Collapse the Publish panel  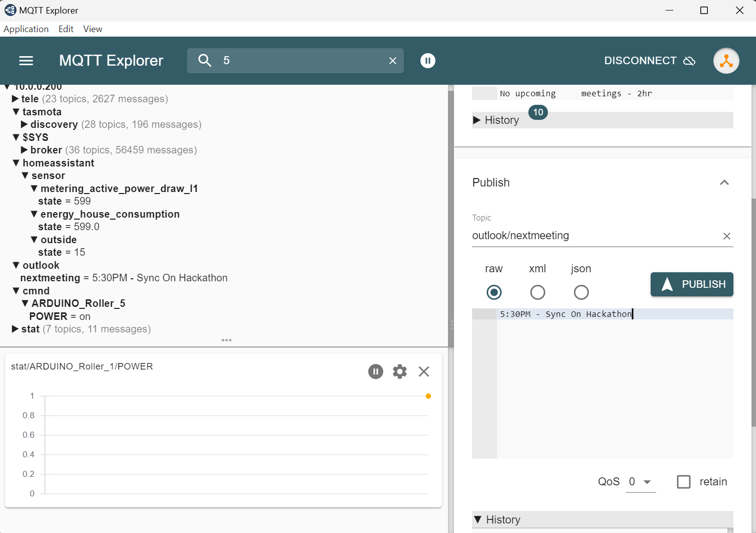[x=724, y=183]
